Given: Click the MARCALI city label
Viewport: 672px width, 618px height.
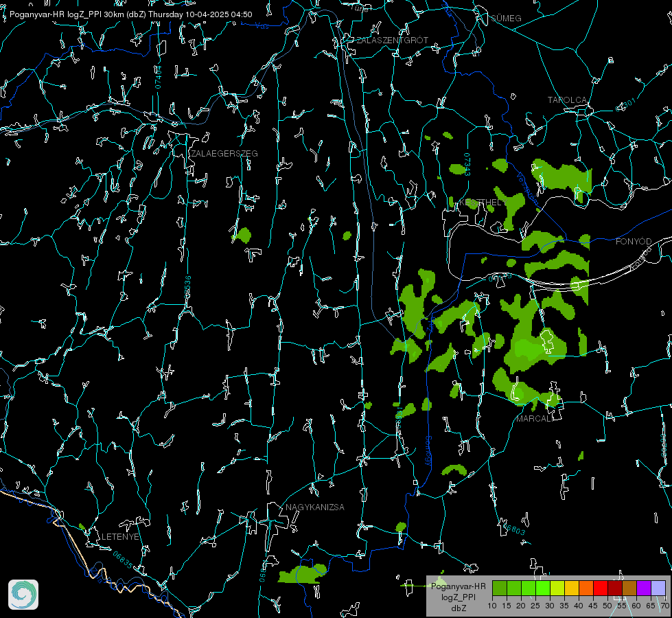Looking at the screenshot, I should (x=535, y=419).
